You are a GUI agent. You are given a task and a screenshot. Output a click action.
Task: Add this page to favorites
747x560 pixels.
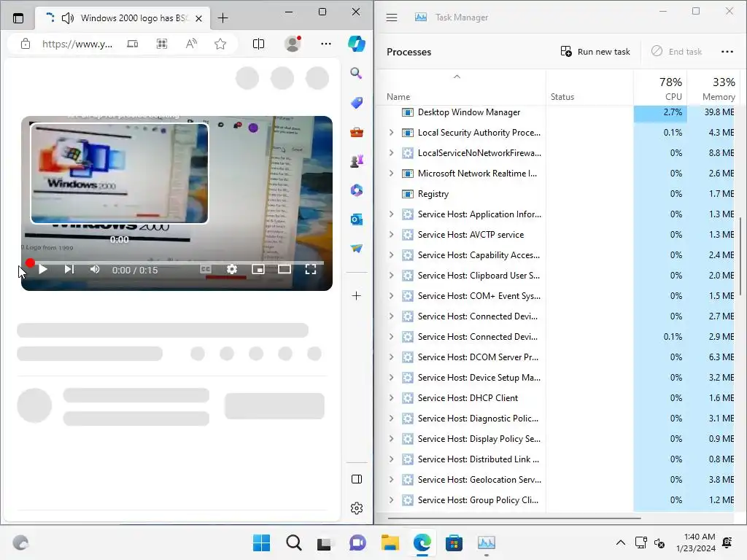pos(220,44)
